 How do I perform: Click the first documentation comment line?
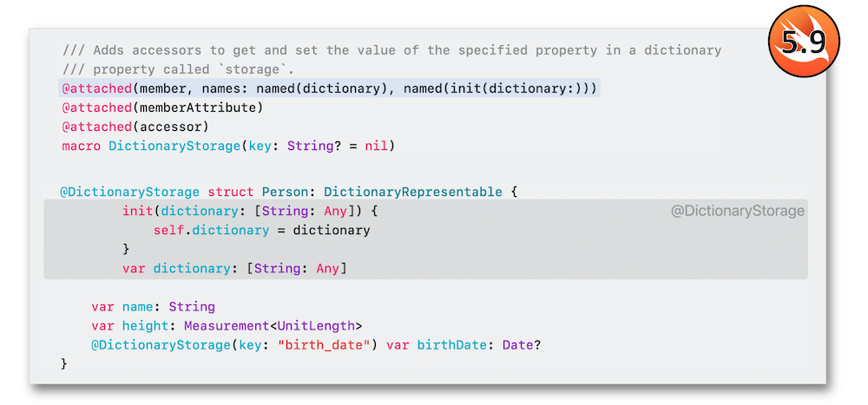392,50
